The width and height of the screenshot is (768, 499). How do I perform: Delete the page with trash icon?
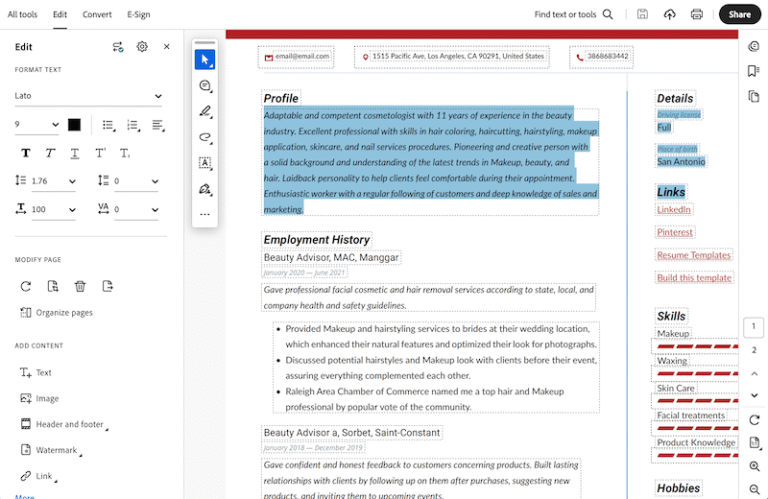point(80,286)
